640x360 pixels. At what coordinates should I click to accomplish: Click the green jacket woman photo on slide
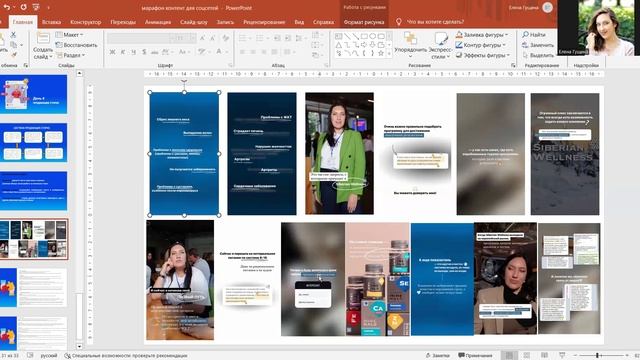point(339,153)
